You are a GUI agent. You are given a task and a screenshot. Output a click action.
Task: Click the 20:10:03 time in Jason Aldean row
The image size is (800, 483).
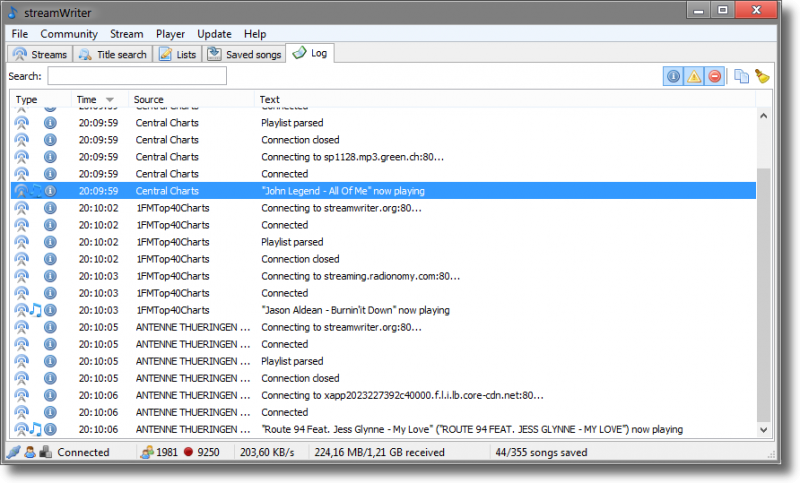coord(98,310)
